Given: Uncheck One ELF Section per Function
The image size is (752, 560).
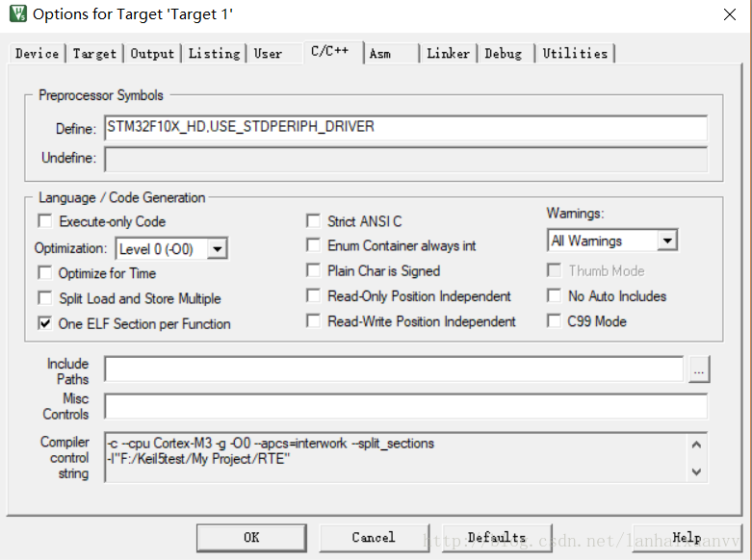Looking at the screenshot, I should 45,323.
